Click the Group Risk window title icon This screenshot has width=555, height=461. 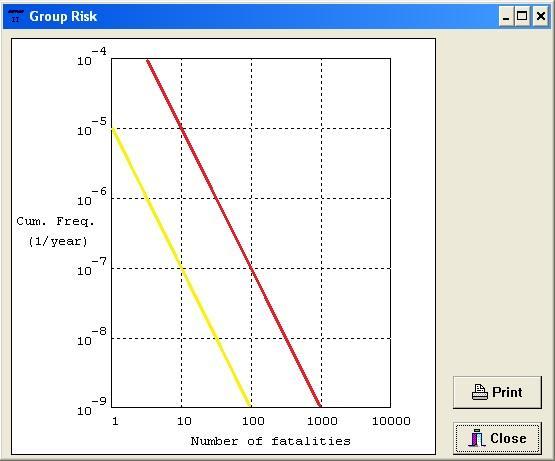point(16,16)
